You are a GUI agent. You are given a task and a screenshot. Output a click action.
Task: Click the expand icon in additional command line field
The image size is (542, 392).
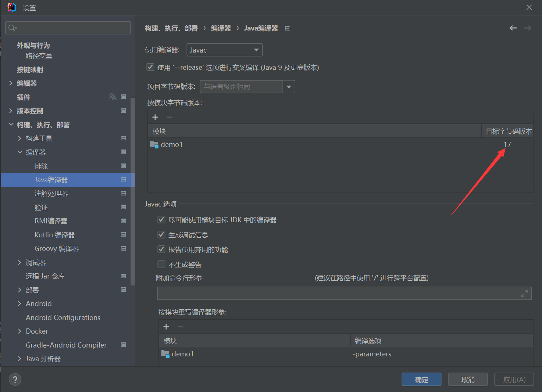524,294
